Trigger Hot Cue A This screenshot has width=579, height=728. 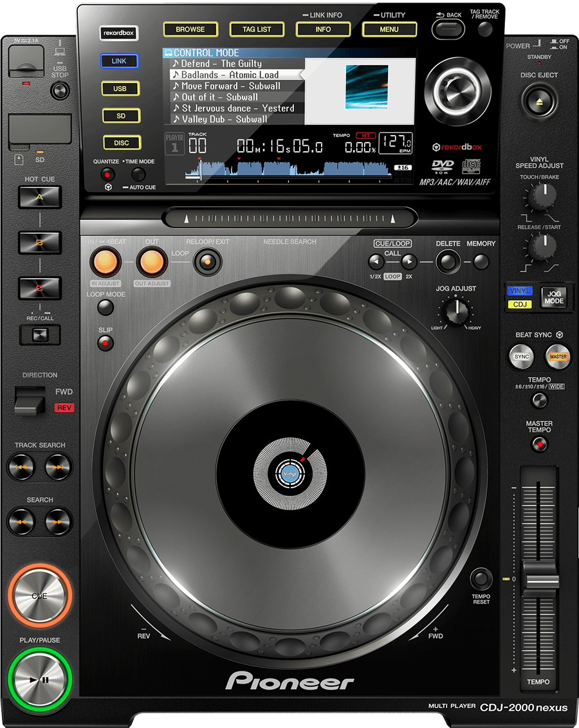pyautogui.click(x=40, y=197)
